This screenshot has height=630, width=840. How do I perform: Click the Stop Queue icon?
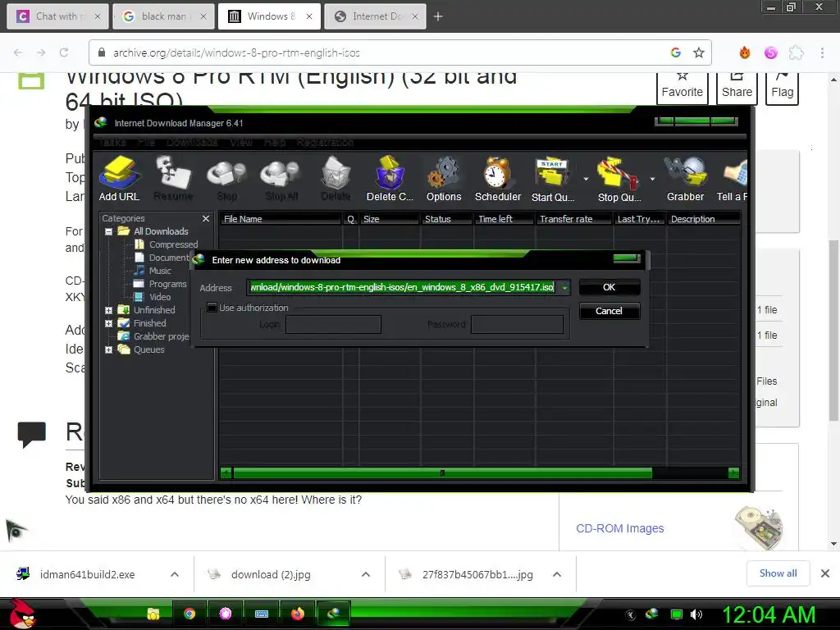[x=619, y=179]
